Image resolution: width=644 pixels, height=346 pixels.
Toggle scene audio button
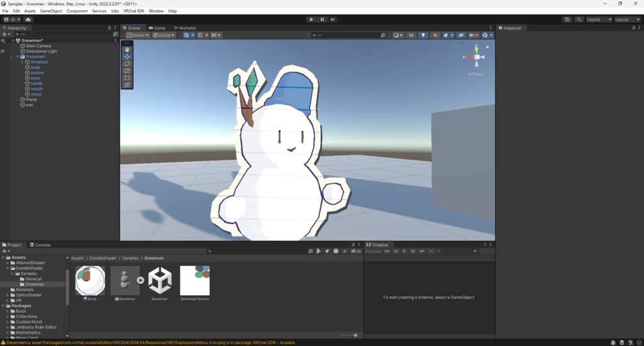point(435,35)
